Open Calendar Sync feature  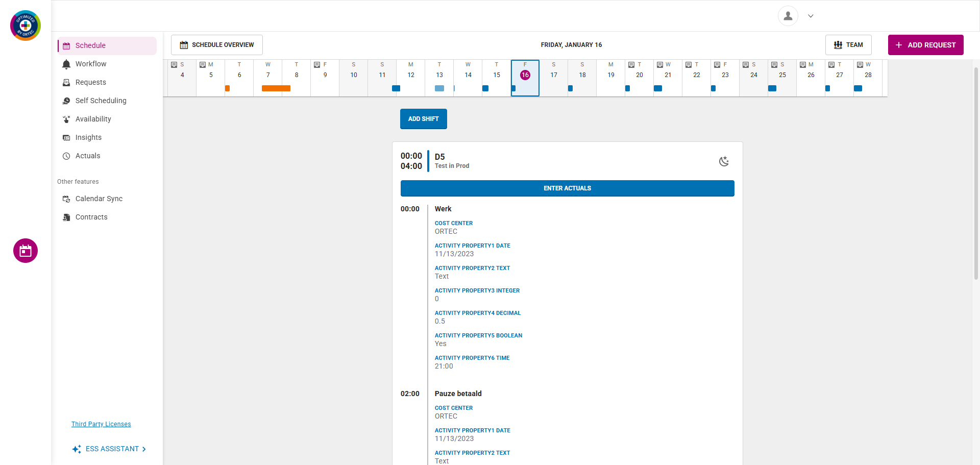[x=107, y=199]
